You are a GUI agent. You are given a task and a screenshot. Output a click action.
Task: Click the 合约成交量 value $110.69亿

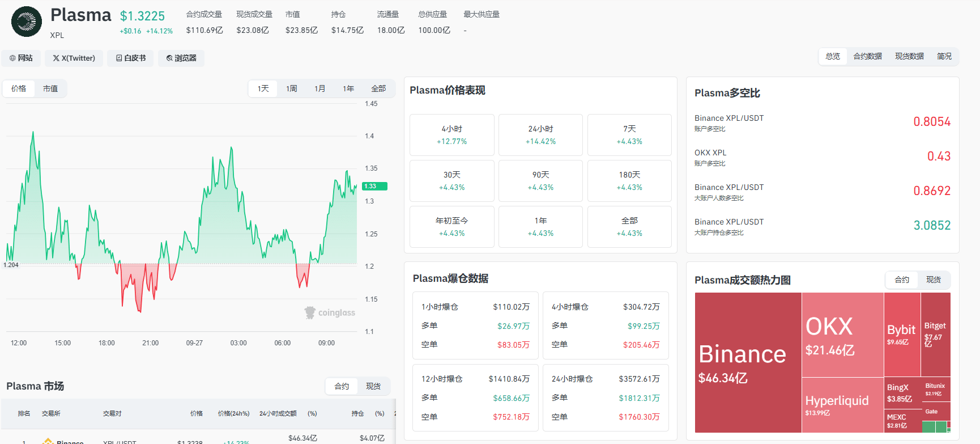(x=204, y=30)
